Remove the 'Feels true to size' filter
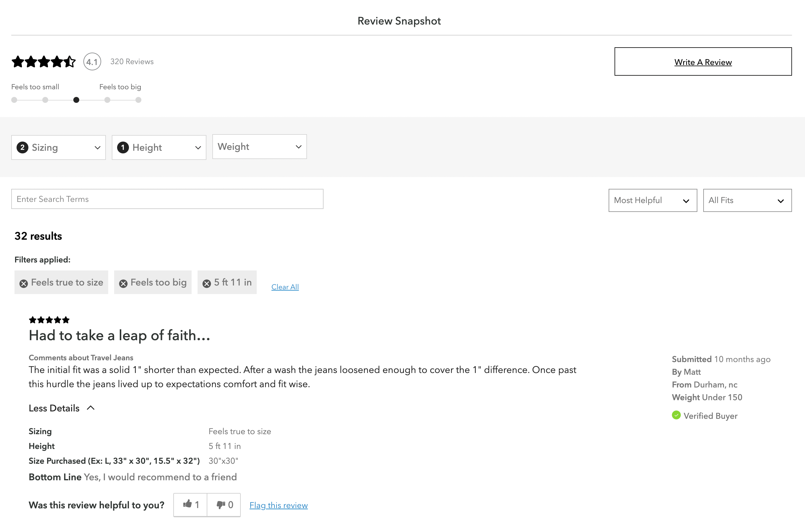This screenshot has height=532, width=805. 23,283
